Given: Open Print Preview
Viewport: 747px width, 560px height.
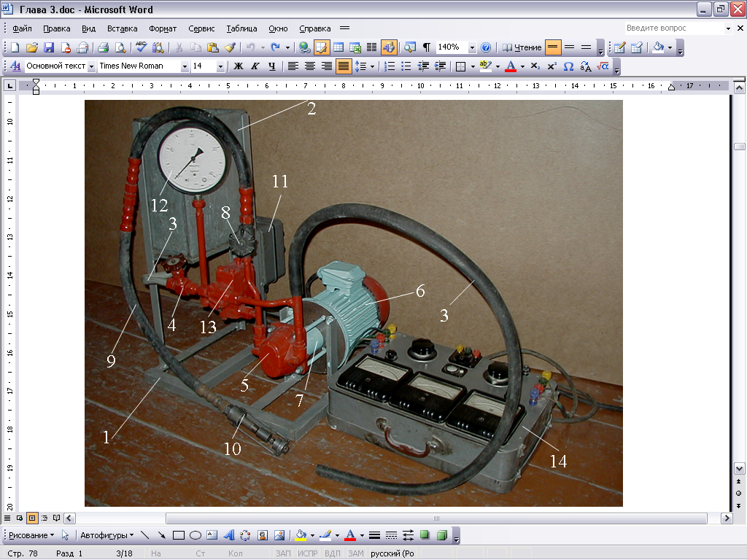Looking at the screenshot, I should coord(120,47).
